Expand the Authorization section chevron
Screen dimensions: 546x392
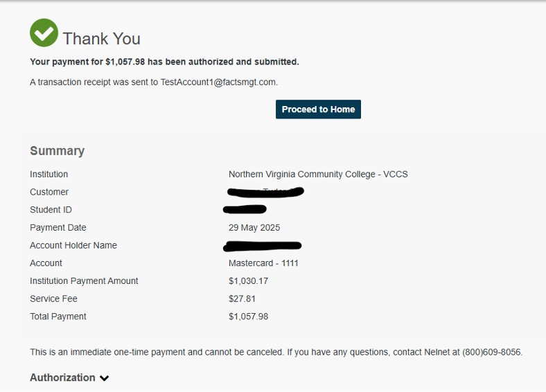coord(105,378)
